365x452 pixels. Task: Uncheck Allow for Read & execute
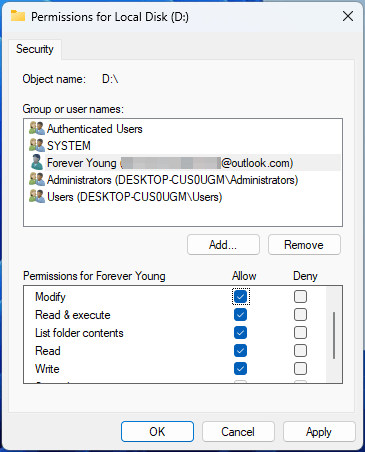click(240, 315)
